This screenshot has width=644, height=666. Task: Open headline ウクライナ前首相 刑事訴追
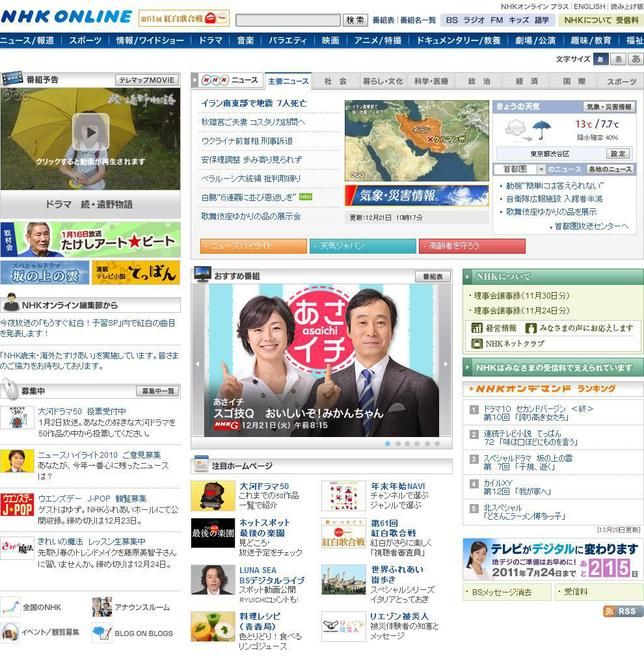tap(247, 141)
